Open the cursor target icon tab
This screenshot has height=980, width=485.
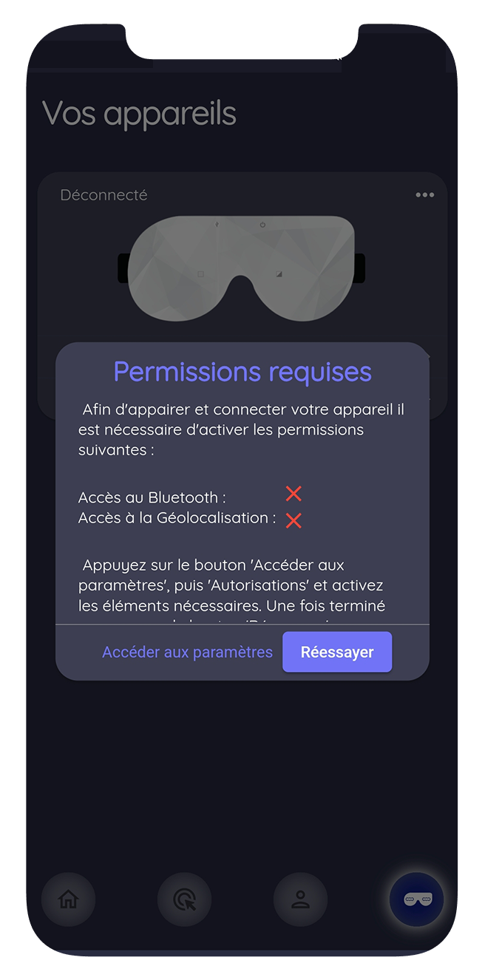tap(184, 899)
